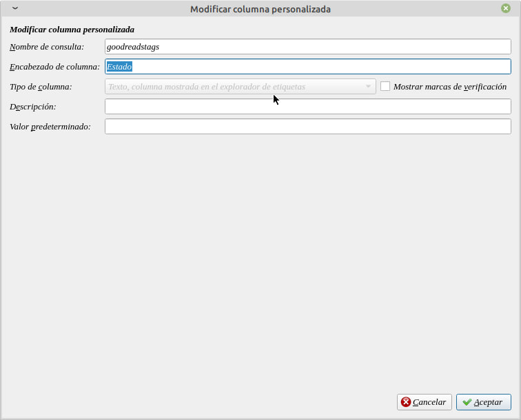
Task: Open the window menu chevron in title bar
Action: 15,8
